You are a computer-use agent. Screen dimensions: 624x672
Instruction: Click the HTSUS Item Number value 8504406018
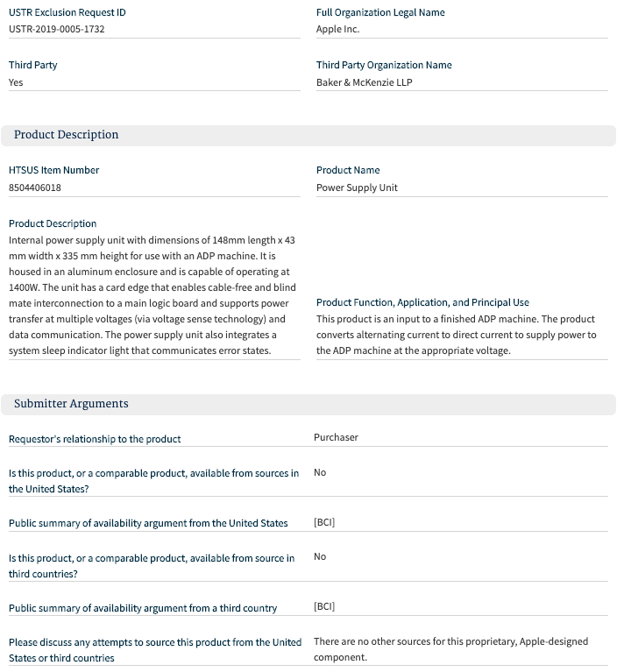click(35, 187)
